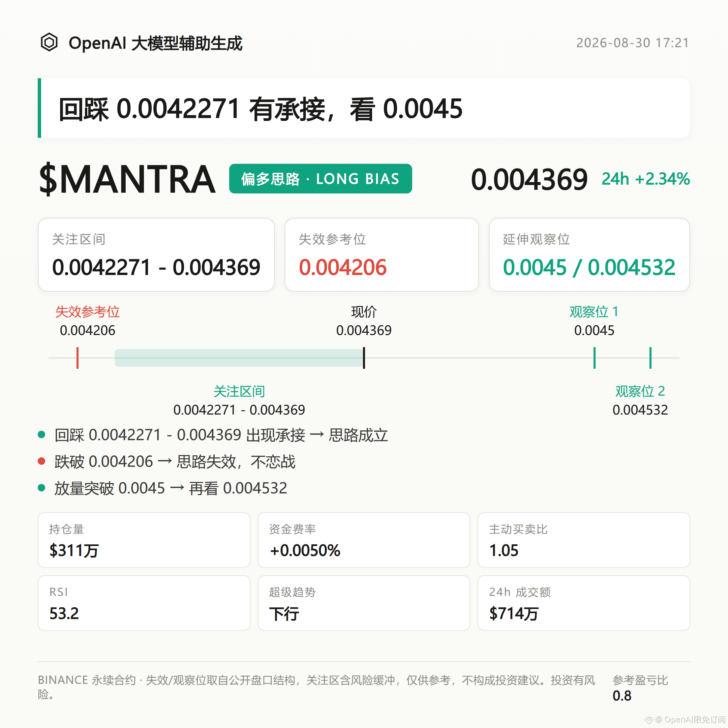Screen dimensions: 728x728
Task: Click the red 失效参考位 marker on the price line
Action: point(78,358)
